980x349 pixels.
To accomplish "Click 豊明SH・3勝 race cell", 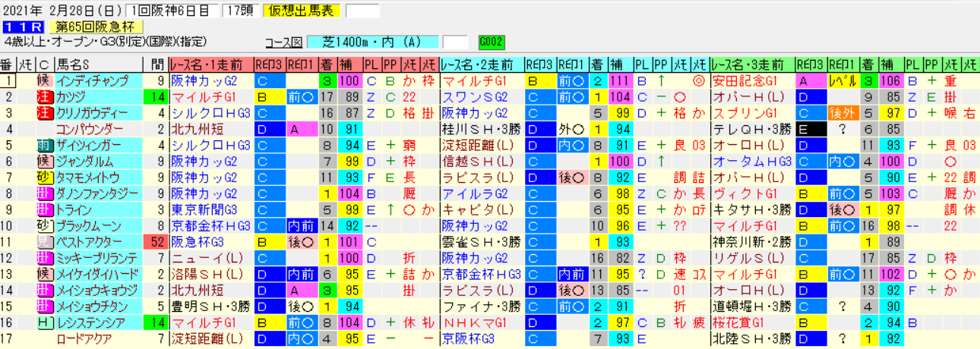I will pos(210,305).
